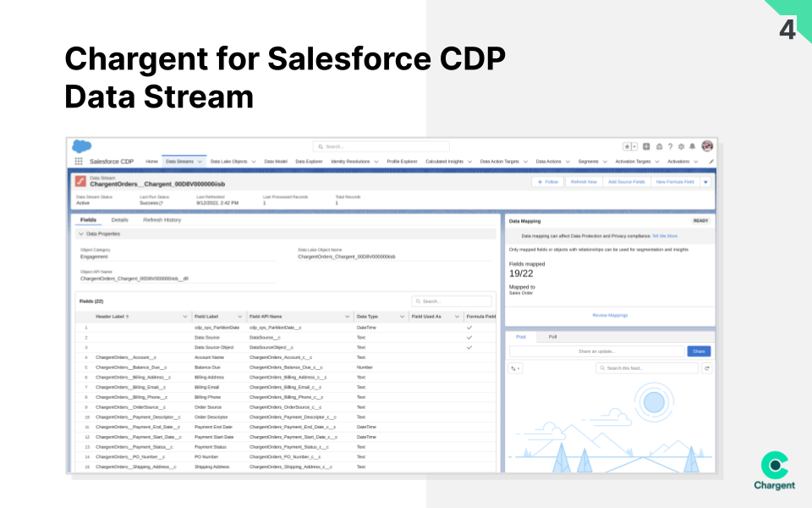Open the Tell Me More link
Viewport: 812px width, 508px height.
665,236
